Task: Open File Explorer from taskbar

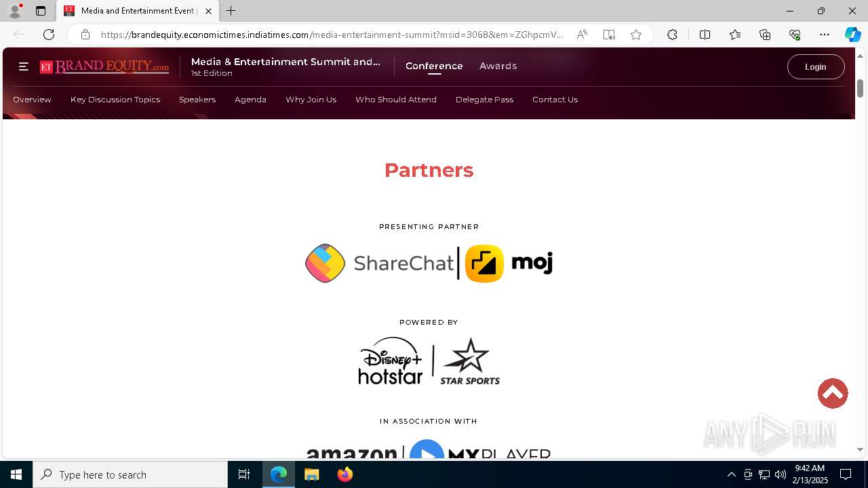Action: click(311, 474)
